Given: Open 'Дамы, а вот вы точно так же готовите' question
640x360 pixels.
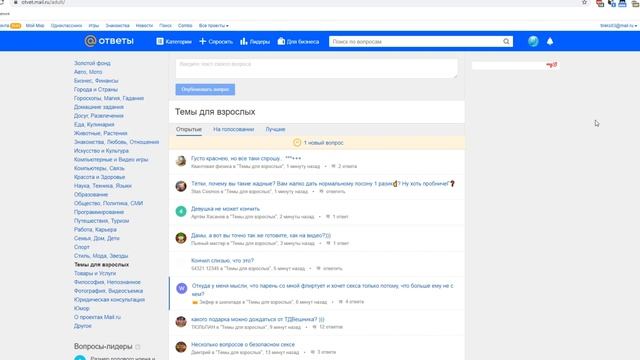Looking at the screenshot, I should tap(261, 235).
